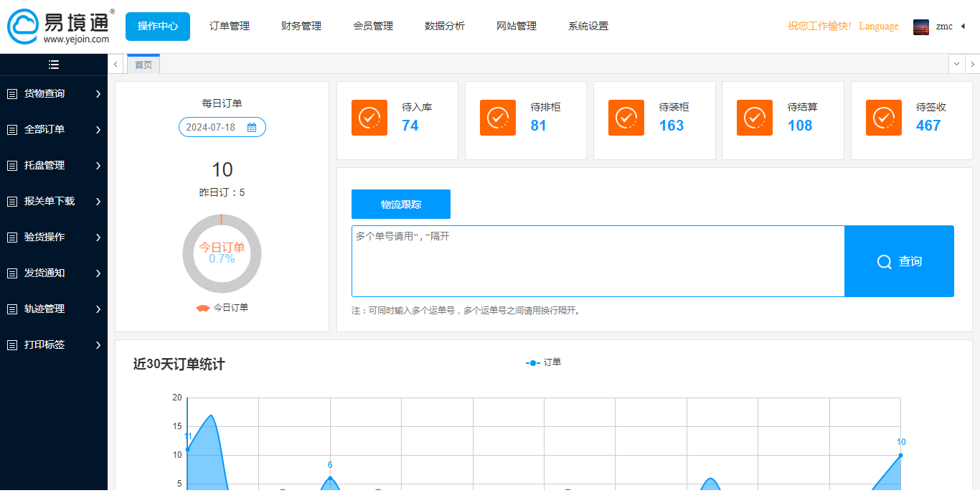Expand the 货物查询 sidebar menu
This screenshot has height=493, width=980.
pyautogui.click(x=54, y=93)
